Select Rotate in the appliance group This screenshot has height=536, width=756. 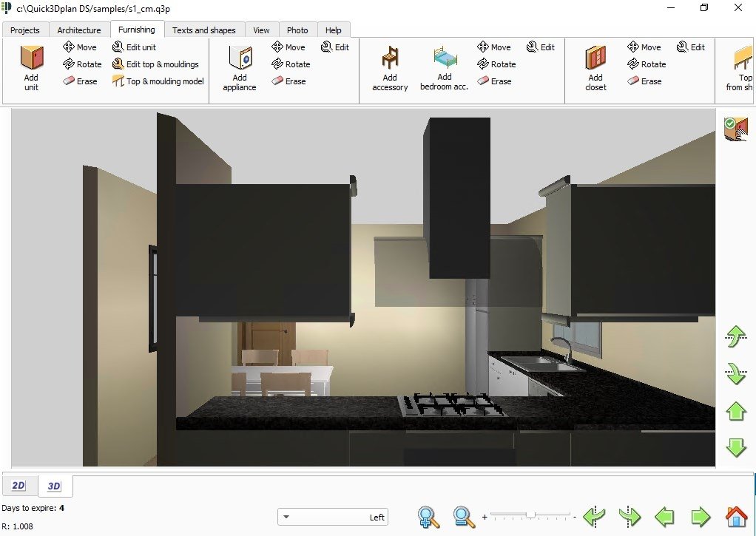click(291, 64)
